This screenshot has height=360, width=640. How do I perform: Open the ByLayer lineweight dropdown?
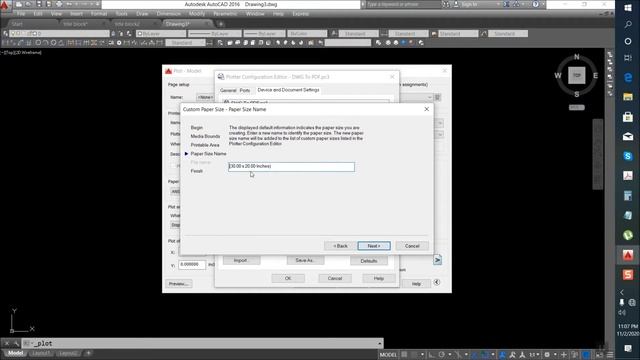coord(264,33)
